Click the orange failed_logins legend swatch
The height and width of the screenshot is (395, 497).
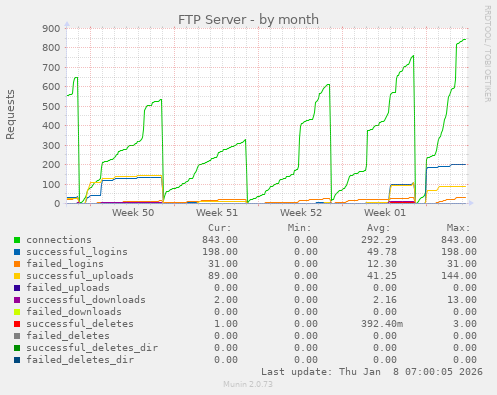point(17,264)
